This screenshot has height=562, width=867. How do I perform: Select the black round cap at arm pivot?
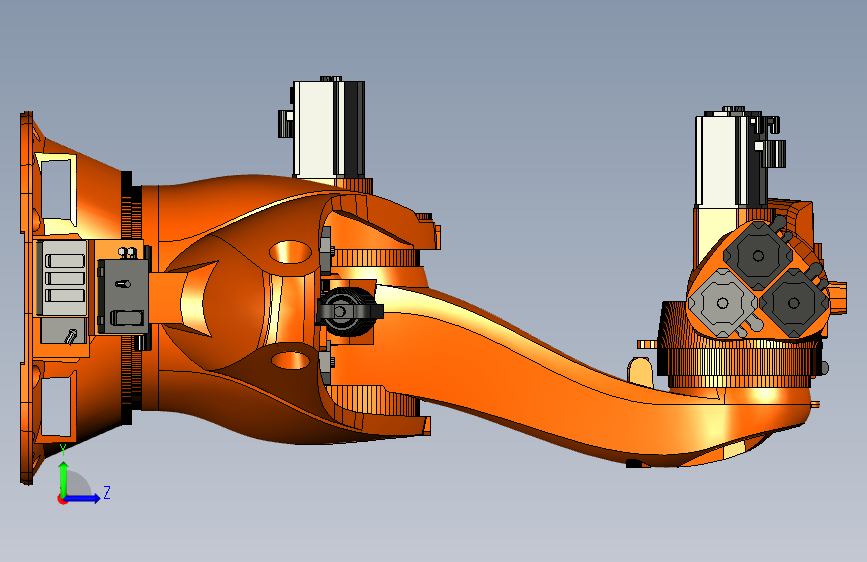(347, 311)
